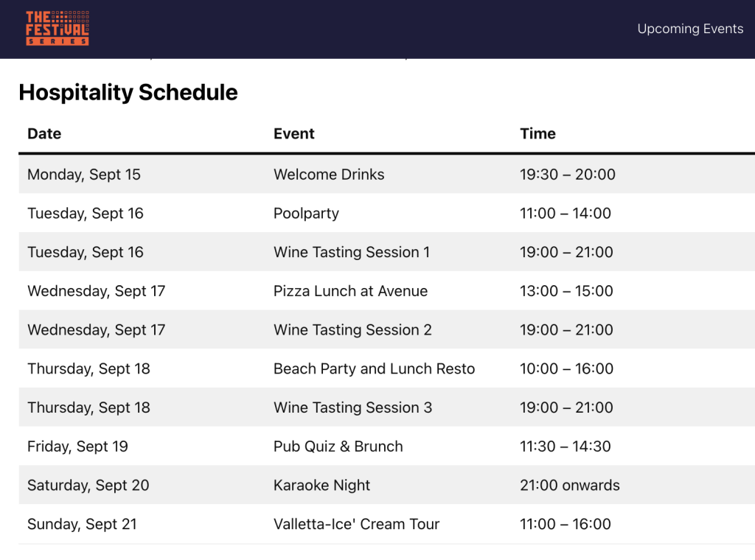
Task: Click the Event column header
Action: [293, 134]
